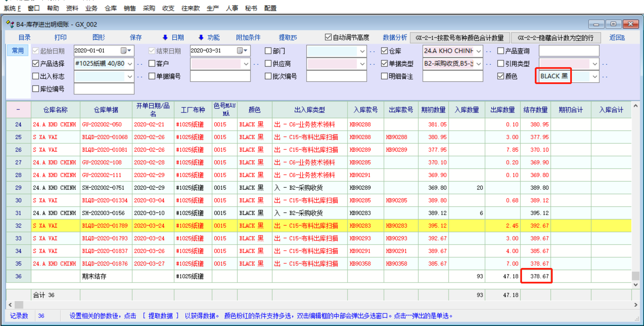
Task: Expand the 单据类型 document type dropdown
Action: (x=479, y=63)
